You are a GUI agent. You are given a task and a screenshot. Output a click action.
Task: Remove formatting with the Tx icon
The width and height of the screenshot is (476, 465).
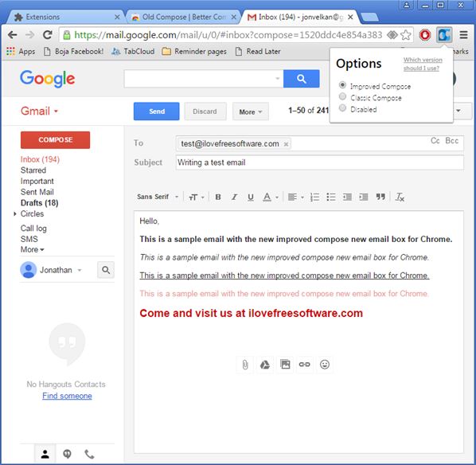point(400,197)
